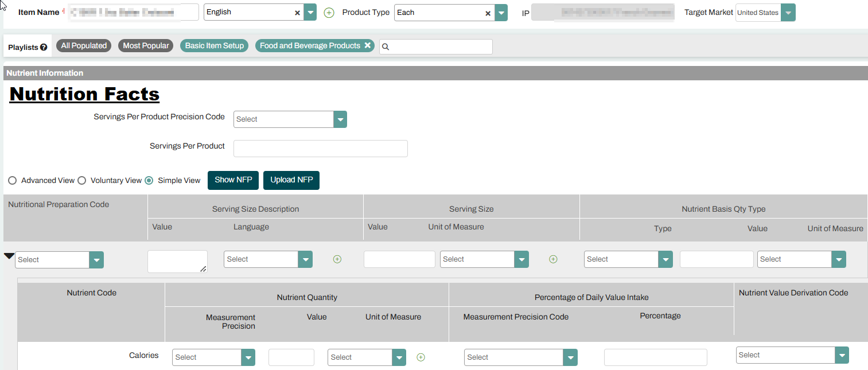Select the Advanced View radio button

12,180
